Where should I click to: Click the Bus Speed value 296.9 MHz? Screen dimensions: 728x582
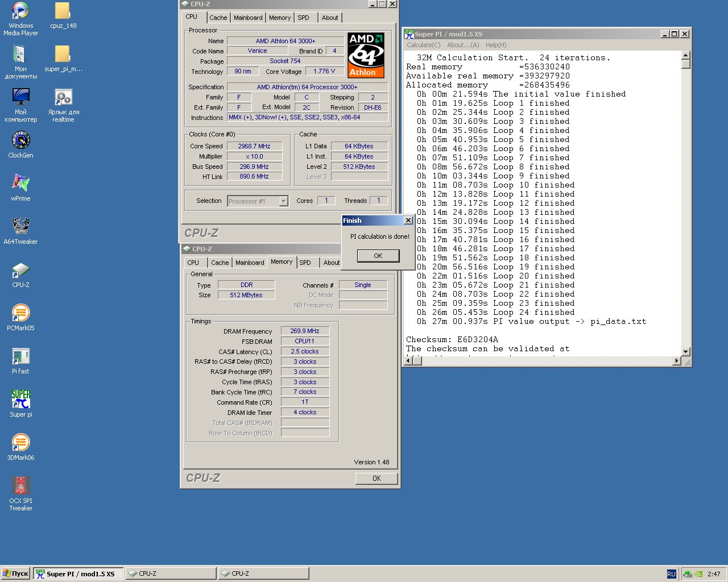coord(254,167)
